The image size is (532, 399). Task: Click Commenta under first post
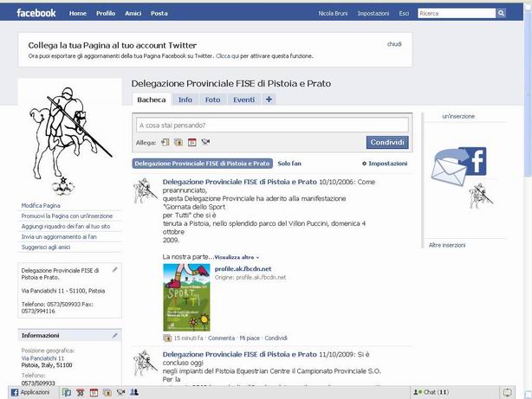point(221,338)
